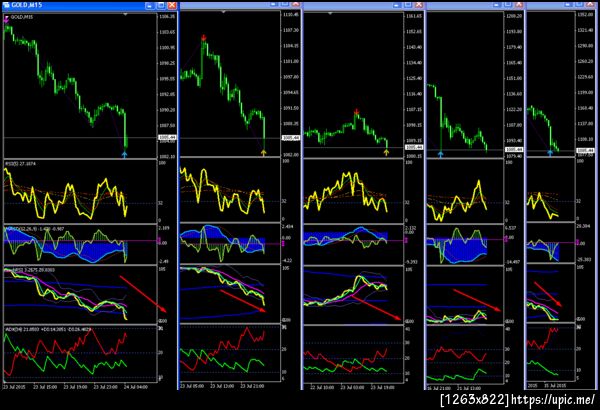Click the '23 Jul 13:00' time label in the second window

click(x=222, y=386)
